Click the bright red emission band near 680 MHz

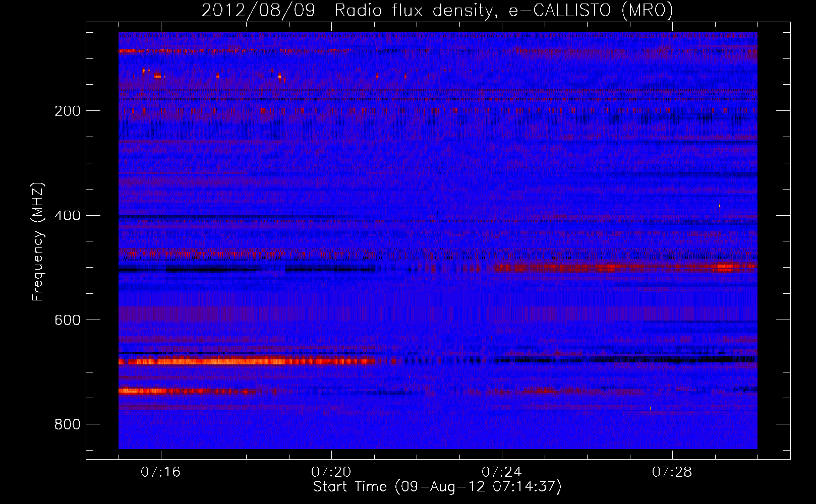[x=247, y=361]
